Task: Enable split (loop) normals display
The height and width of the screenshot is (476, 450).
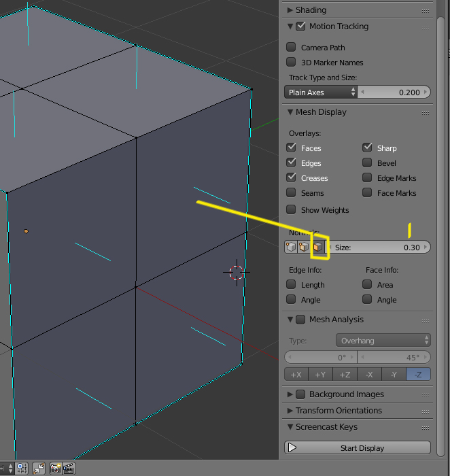Action: click(304, 247)
